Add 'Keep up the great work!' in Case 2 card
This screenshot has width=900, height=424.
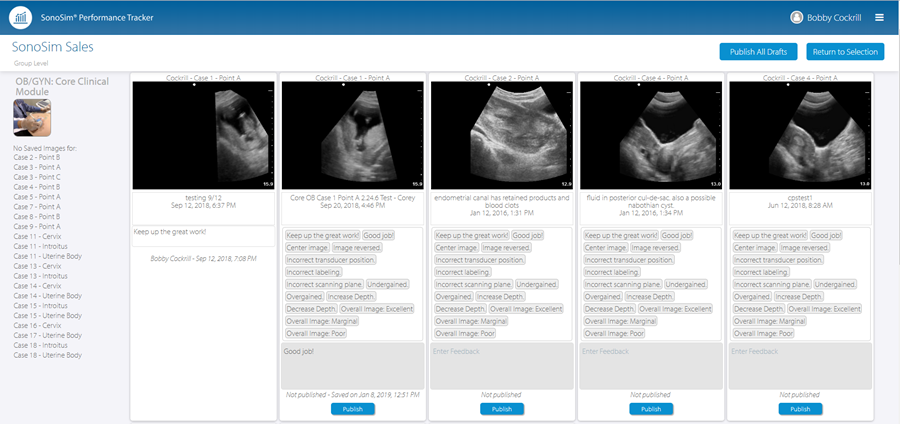coord(471,236)
